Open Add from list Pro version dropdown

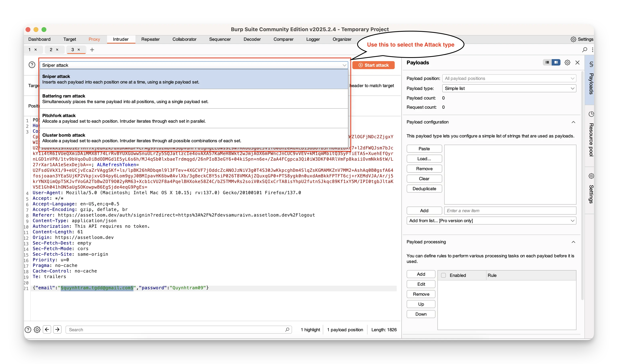click(491, 221)
